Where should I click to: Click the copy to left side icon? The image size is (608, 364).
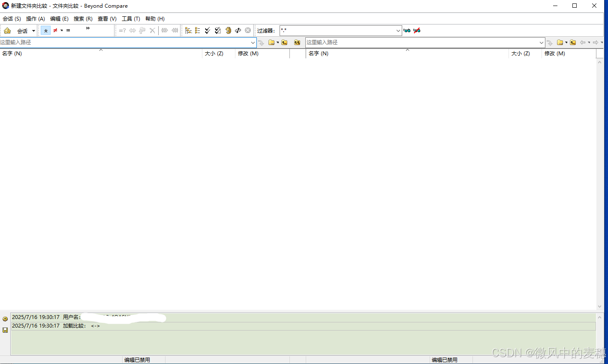175,30
